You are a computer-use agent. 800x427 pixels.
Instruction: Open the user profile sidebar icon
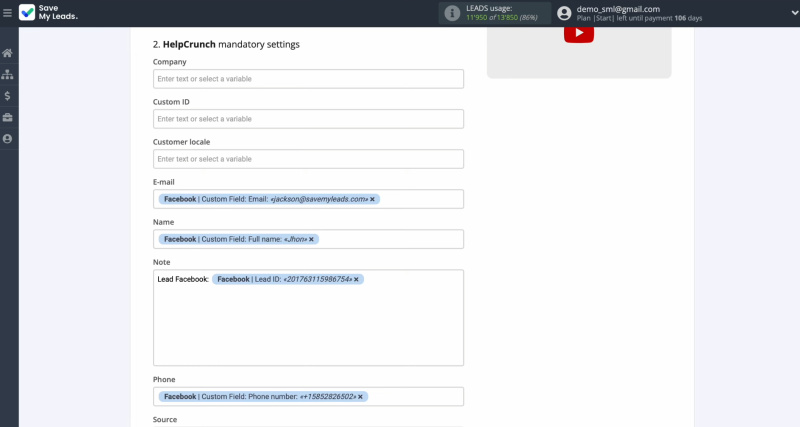point(7,139)
